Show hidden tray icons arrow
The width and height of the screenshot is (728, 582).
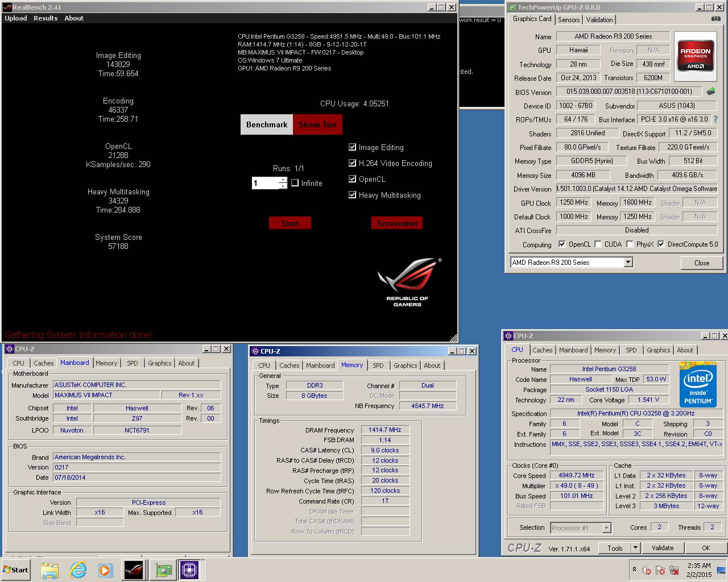pyautogui.click(x=634, y=569)
